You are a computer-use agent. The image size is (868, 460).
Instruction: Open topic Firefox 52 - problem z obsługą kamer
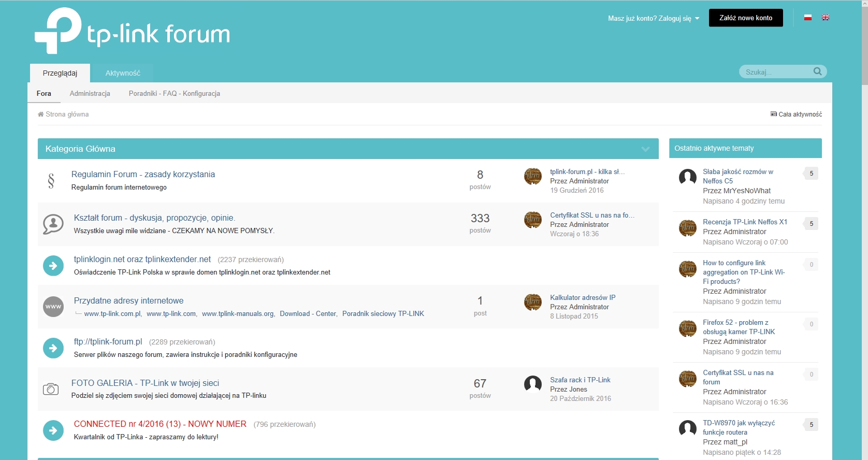[739, 327]
